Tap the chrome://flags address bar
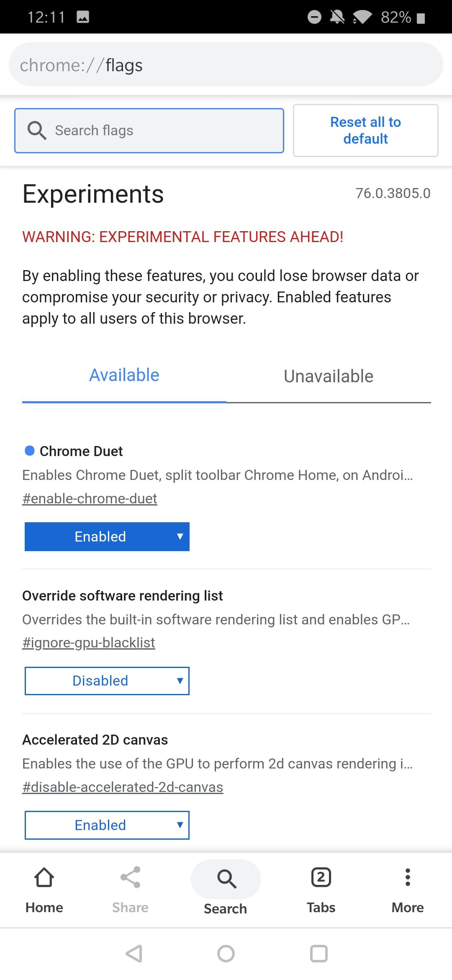 226,64
